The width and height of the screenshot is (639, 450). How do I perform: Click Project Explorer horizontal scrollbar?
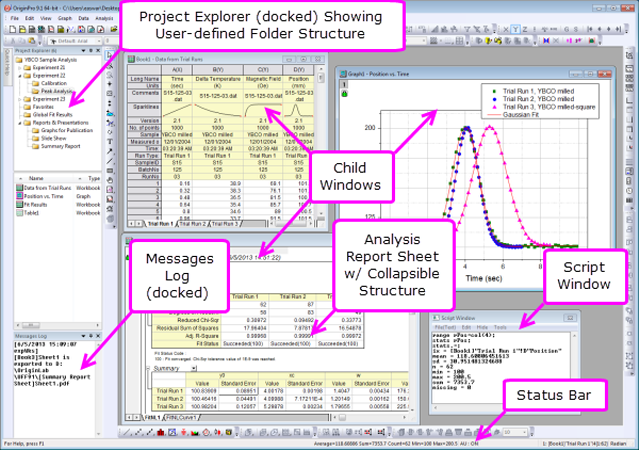(57, 325)
